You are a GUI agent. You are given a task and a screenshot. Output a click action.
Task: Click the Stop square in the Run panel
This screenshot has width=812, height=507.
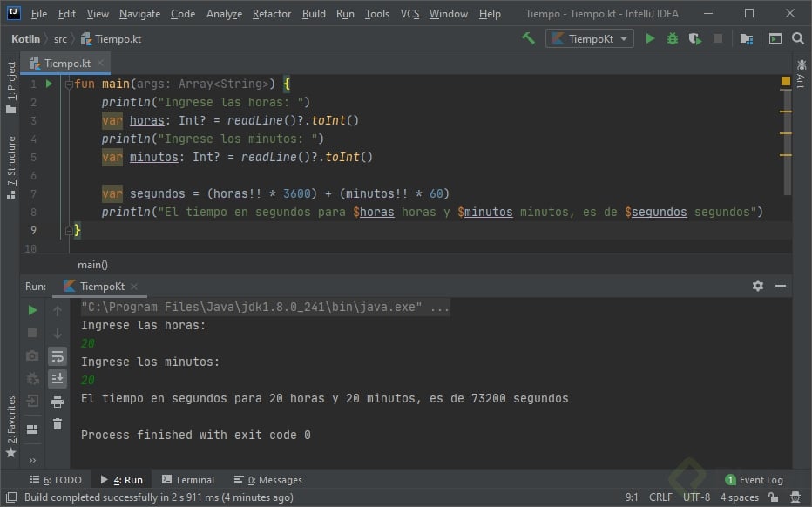point(32,333)
